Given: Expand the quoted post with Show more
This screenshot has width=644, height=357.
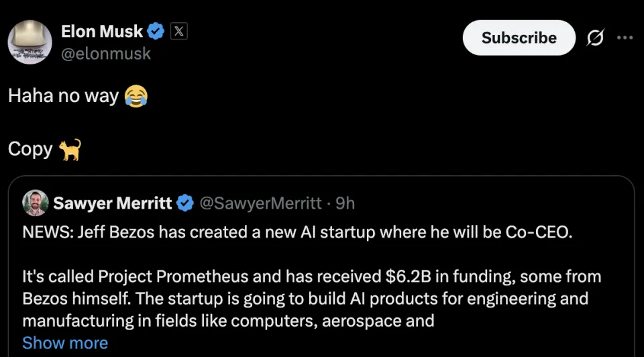Looking at the screenshot, I should pos(65,343).
